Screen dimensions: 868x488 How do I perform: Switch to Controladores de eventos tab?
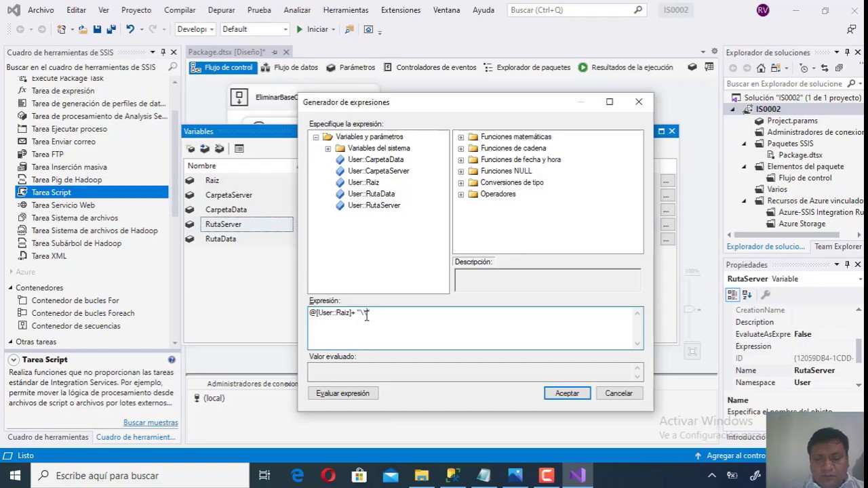[430, 68]
